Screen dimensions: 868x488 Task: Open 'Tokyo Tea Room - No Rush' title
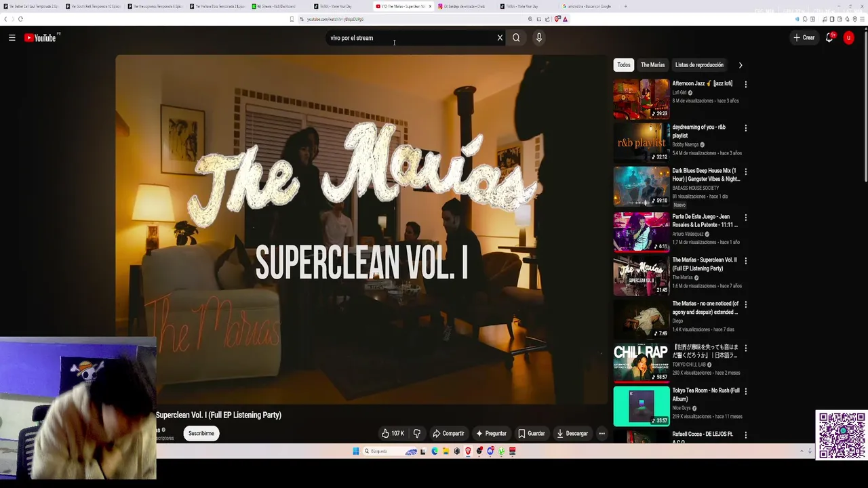705,394
